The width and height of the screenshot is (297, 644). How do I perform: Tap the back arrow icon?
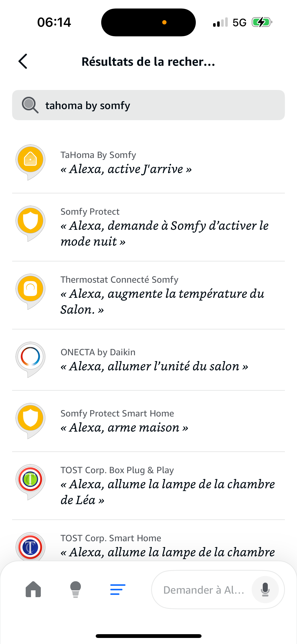(23, 61)
